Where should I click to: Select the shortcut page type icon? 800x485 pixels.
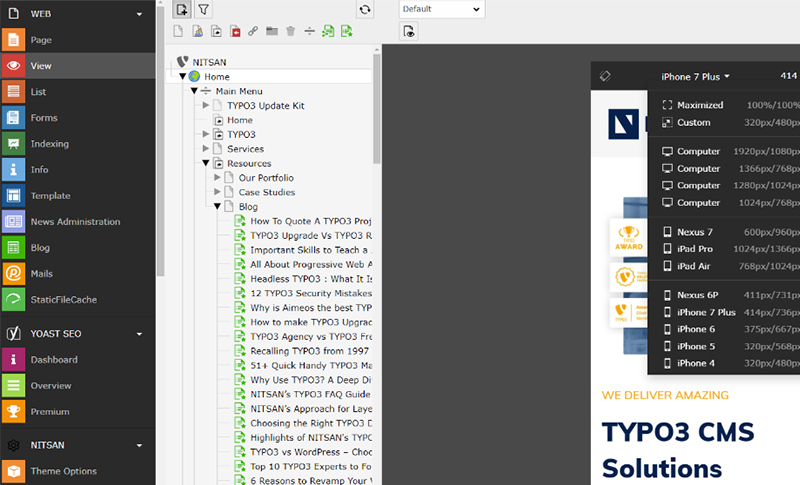point(216,32)
